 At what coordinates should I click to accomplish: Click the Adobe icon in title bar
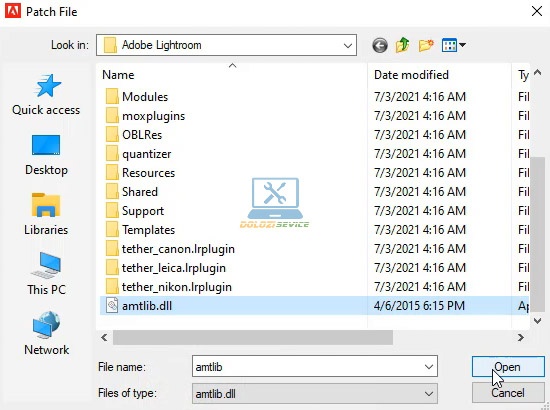coord(13,11)
